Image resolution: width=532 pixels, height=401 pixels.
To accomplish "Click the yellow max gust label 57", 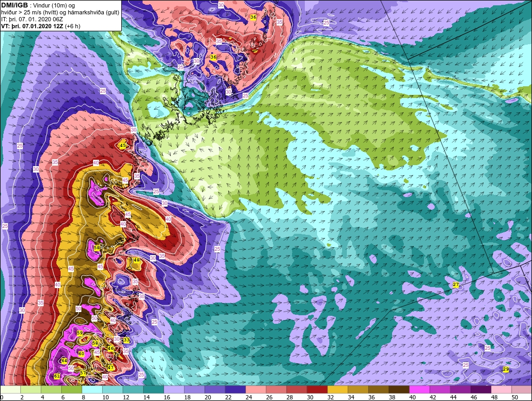I will [83, 373].
